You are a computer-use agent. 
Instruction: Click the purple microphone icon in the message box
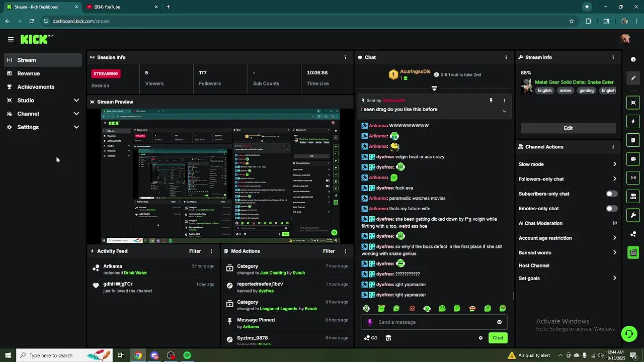pyautogui.click(x=370, y=322)
